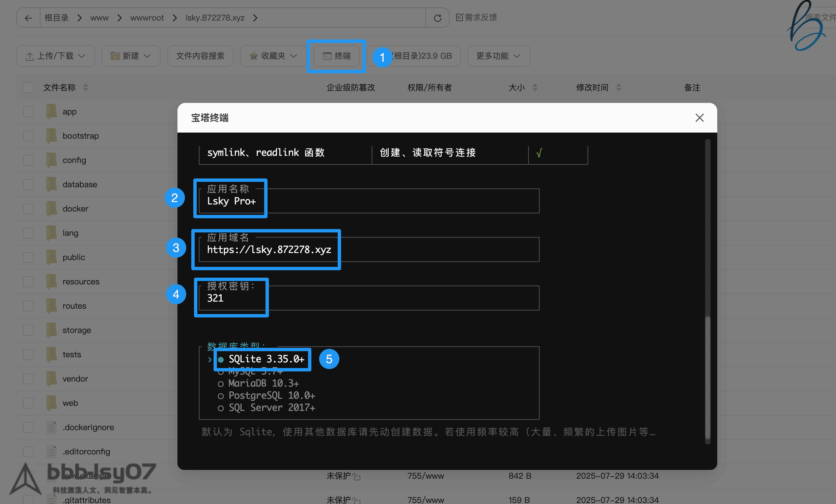Toggle the select-all checkbox in the header
The width and height of the screenshot is (836, 504).
28,87
